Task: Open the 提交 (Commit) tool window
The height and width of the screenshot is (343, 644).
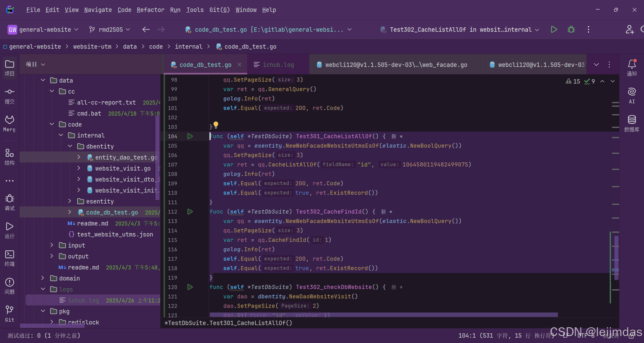Action: [x=9, y=94]
